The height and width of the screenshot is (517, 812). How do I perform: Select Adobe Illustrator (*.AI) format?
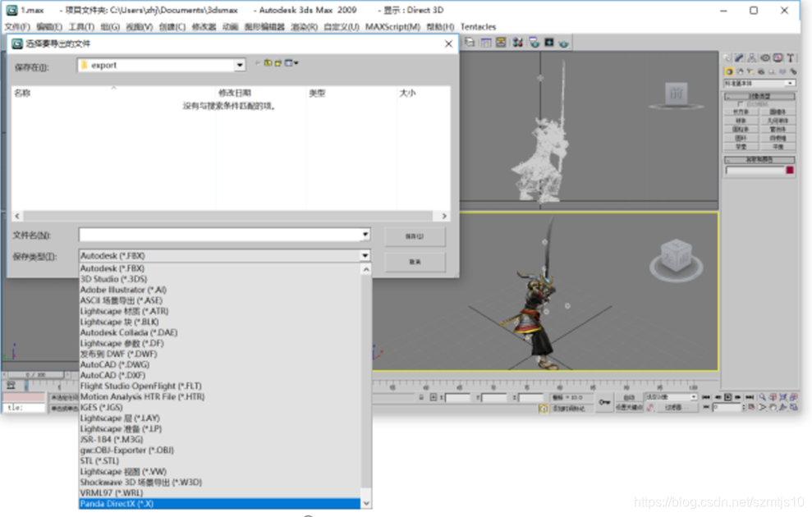(219, 290)
